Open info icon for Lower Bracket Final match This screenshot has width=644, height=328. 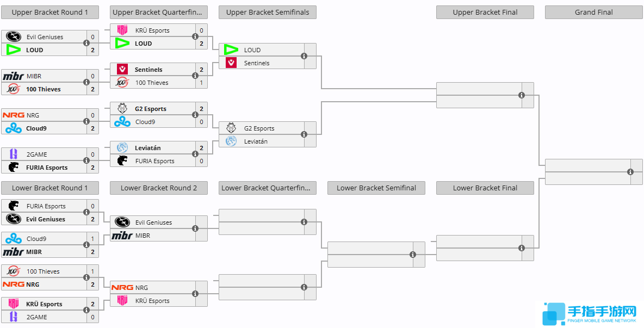coord(522,248)
